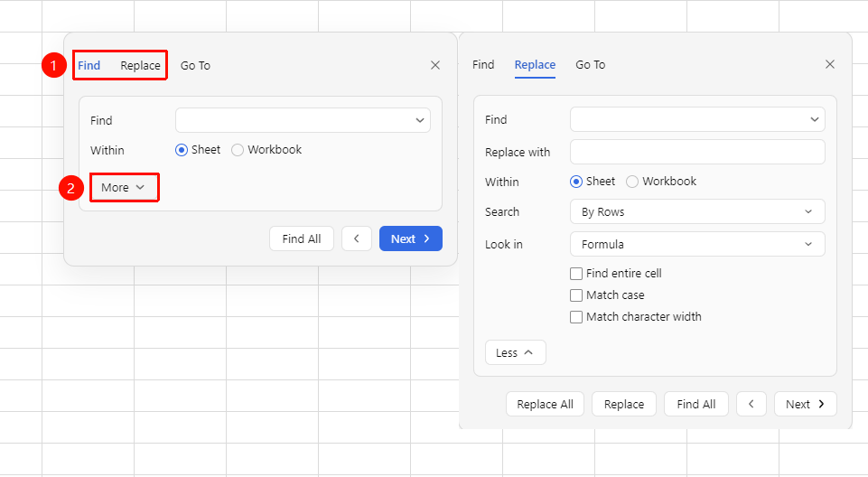Select Sheet radio in left dialog

[x=182, y=150]
